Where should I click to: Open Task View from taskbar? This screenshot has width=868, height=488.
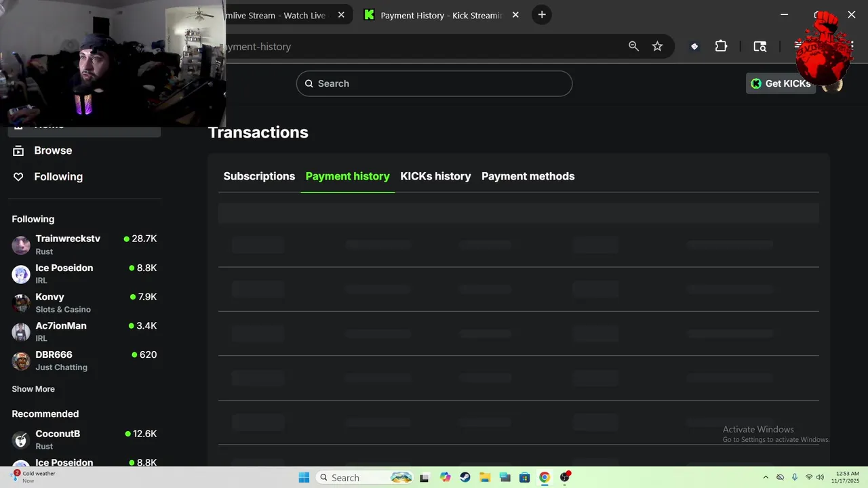pyautogui.click(x=425, y=477)
